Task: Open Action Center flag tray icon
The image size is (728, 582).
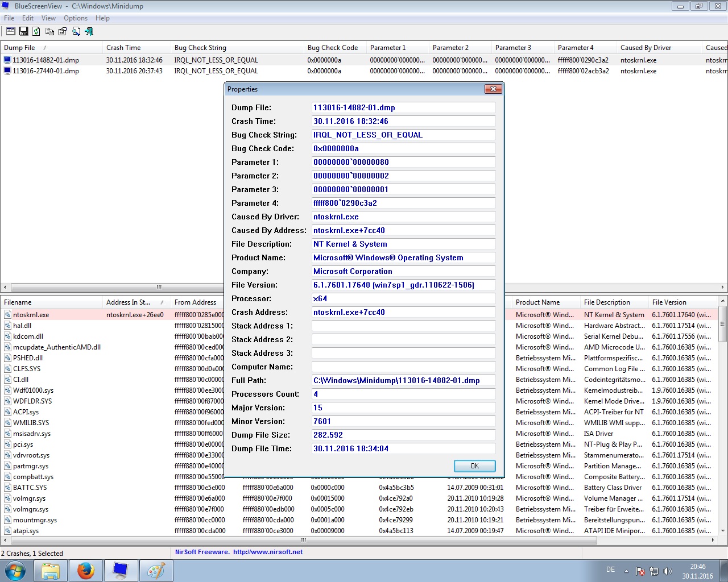Action: [640, 571]
